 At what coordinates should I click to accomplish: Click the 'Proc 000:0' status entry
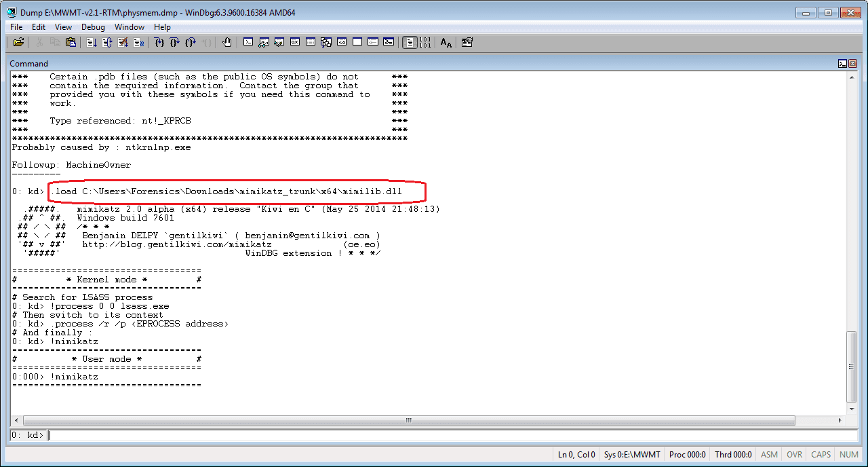[687, 455]
